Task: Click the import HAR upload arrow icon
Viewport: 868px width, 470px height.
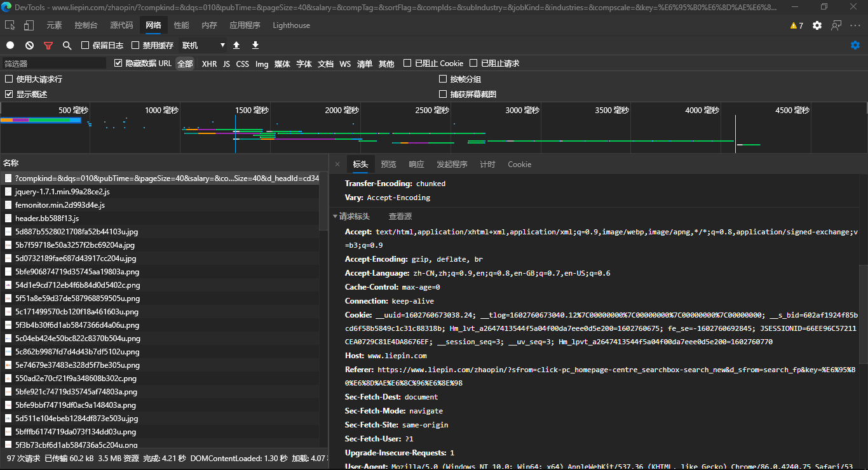Action: click(x=236, y=45)
